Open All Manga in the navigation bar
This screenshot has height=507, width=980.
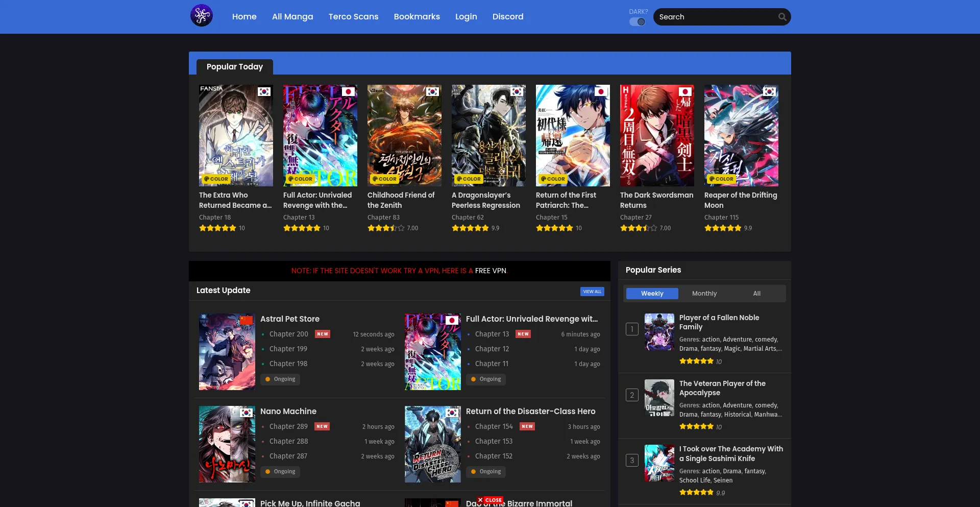tap(292, 17)
